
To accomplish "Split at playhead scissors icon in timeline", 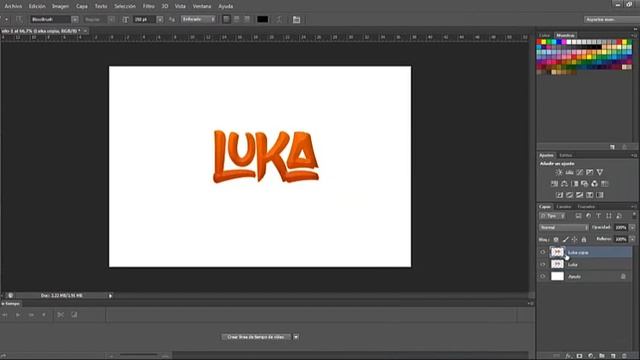I will click(x=60, y=315).
